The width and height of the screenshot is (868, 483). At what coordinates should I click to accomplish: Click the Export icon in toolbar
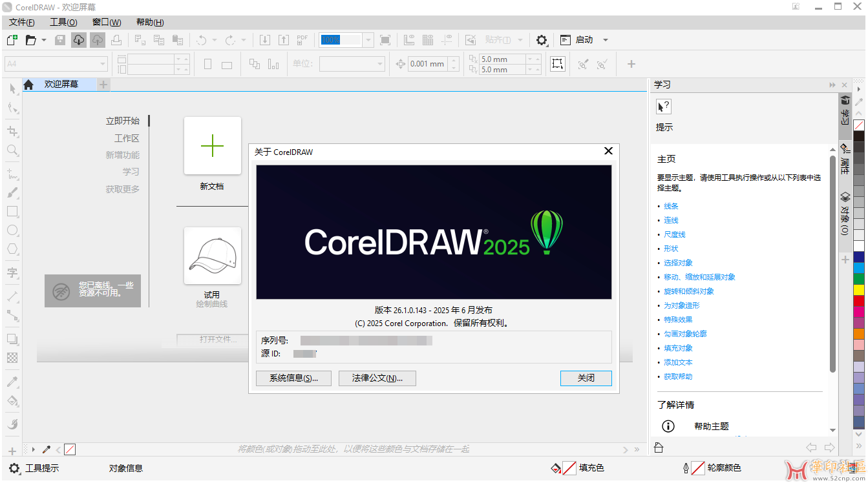(283, 40)
